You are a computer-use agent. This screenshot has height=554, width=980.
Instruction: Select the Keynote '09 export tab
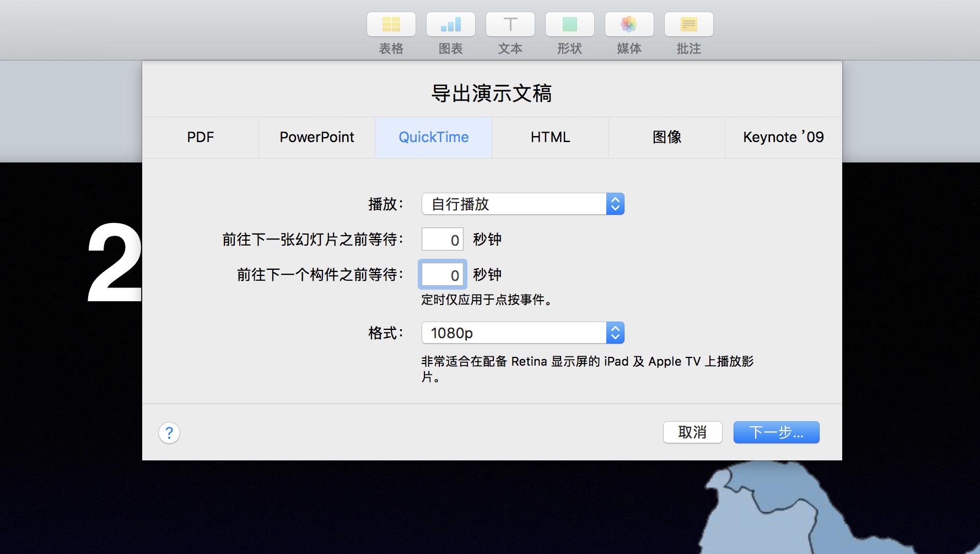pyautogui.click(x=783, y=137)
